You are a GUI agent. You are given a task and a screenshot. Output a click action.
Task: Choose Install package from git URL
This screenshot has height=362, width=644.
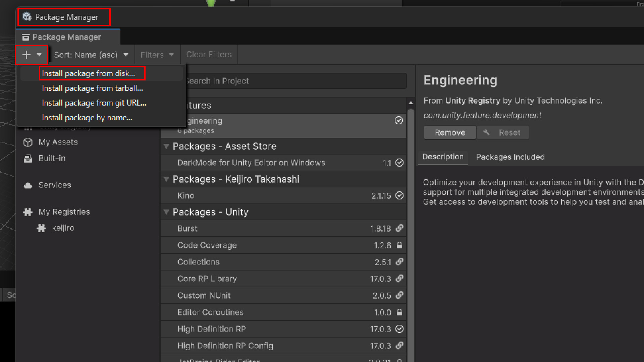point(94,103)
